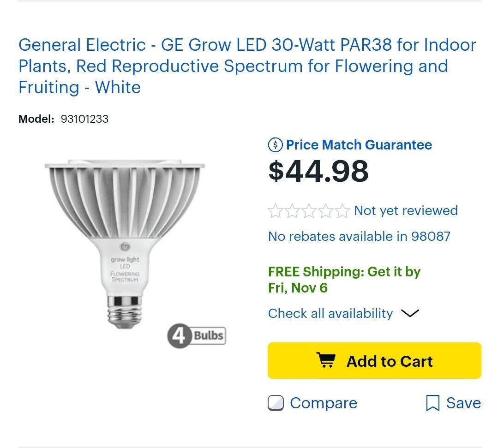Expand the availability chevron arrow
The image size is (498, 448).
pos(410,314)
